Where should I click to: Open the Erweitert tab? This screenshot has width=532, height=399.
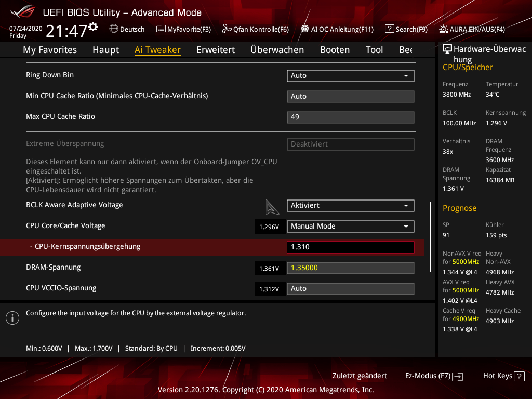coord(216,50)
